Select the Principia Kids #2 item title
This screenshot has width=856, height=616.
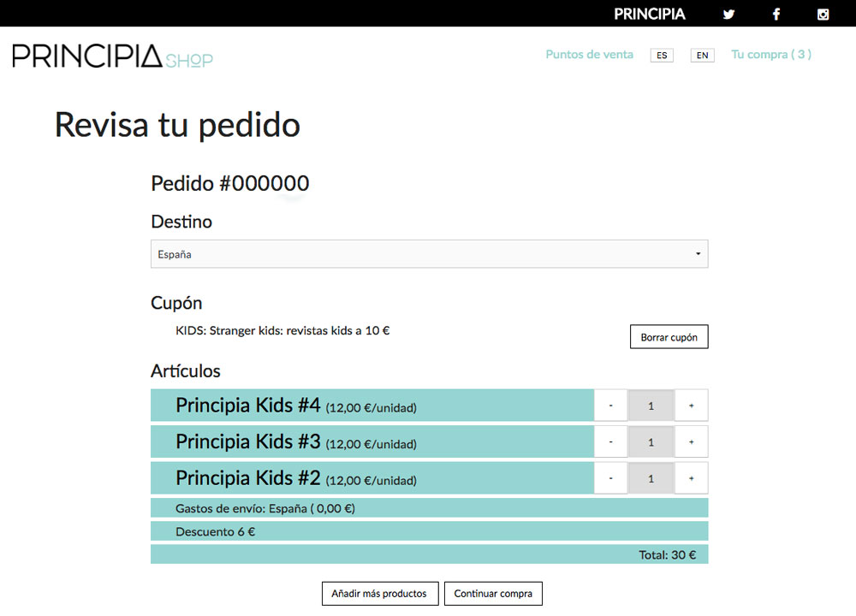(x=248, y=478)
